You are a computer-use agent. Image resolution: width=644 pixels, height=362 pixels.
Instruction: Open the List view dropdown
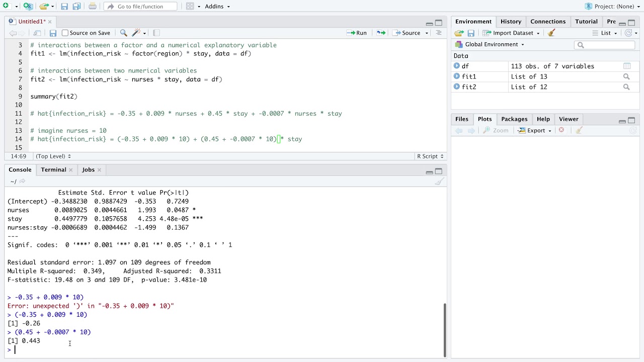pyautogui.click(x=605, y=33)
